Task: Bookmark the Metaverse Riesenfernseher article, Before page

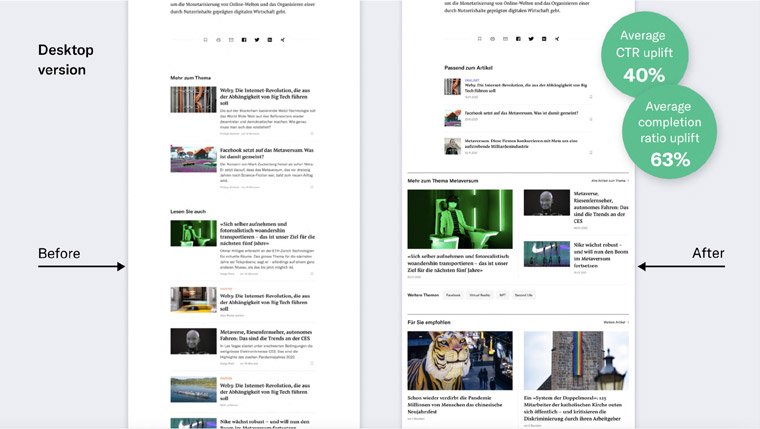Action: pyautogui.click(x=312, y=363)
